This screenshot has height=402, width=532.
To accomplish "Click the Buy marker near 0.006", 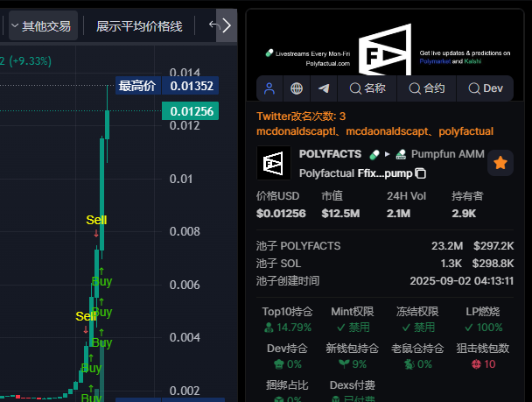I will [101, 281].
